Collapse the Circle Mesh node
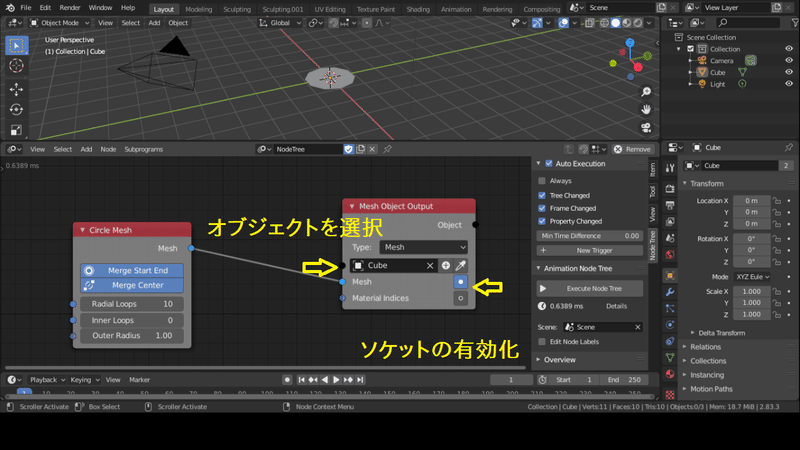The width and height of the screenshot is (800, 450). (82, 230)
